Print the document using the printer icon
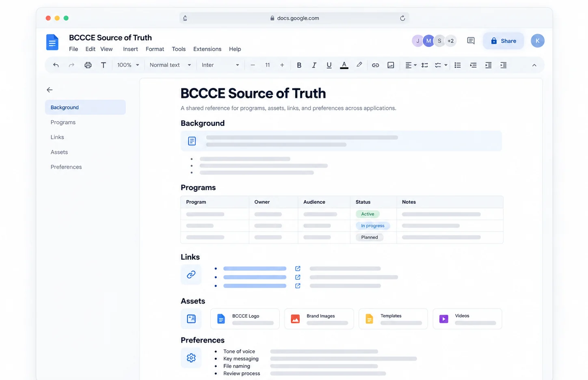 (x=88, y=65)
